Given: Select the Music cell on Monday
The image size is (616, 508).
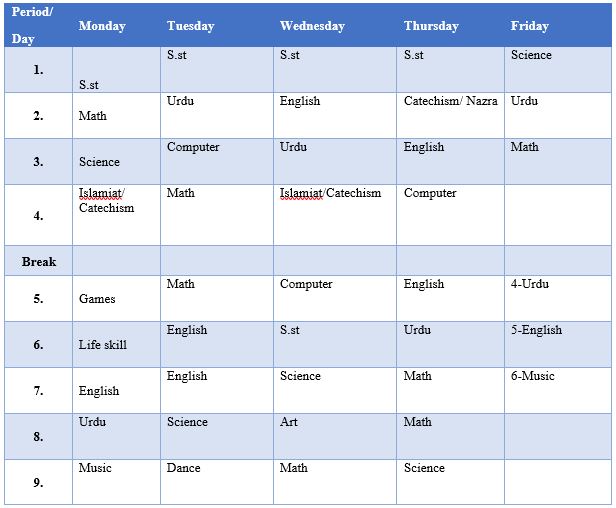Looking at the screenshot, I should pyautogui.click(x=116, y=482).
